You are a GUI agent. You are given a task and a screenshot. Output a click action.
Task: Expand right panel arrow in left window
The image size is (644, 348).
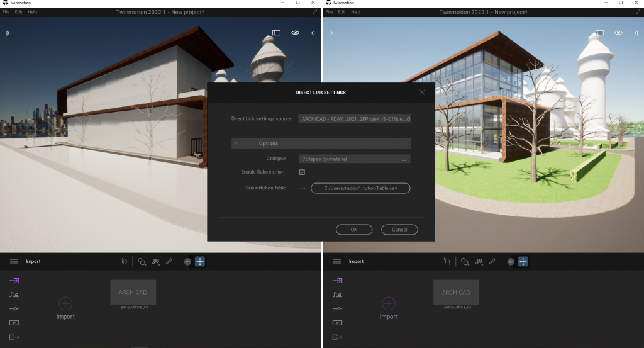click(313, 33)
